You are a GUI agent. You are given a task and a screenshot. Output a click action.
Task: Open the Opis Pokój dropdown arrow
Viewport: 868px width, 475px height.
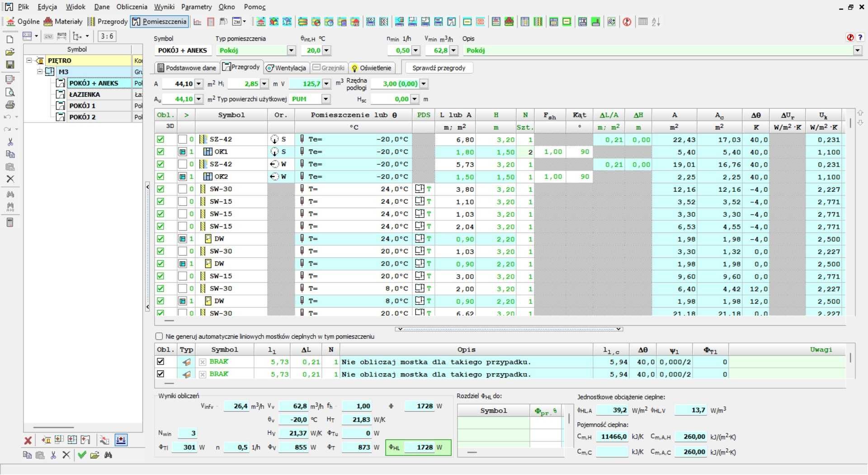coord(858,50)
